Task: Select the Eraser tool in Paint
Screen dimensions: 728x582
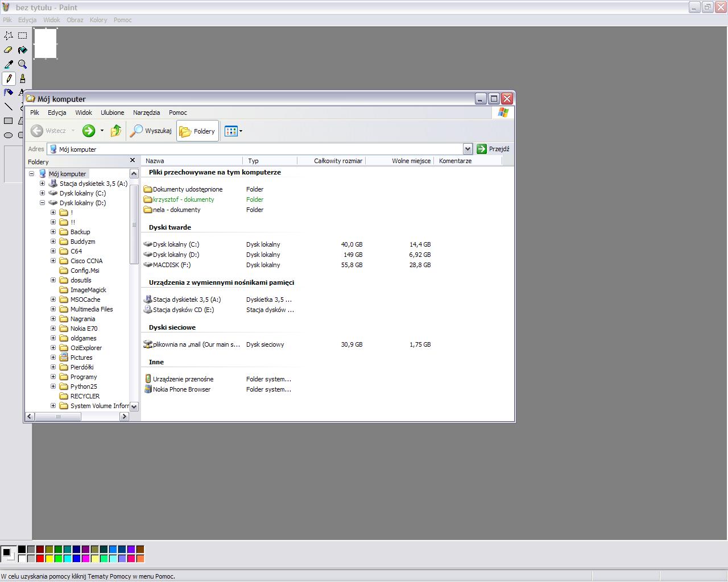Action: pyautogui.click(x=9, y=50)
